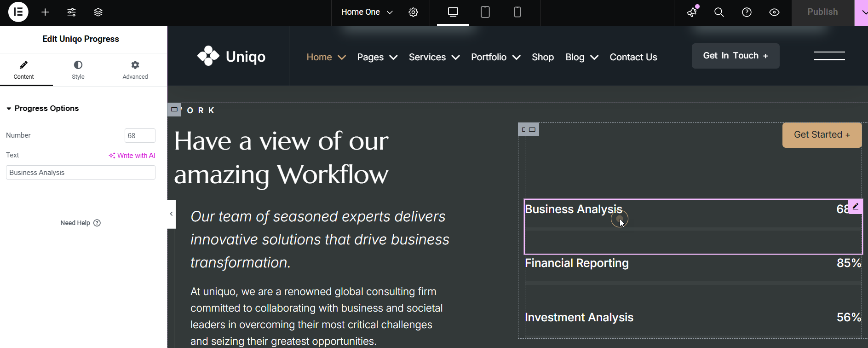Switch to mobile responsive view
The height and width of the screenshot is (348, 868).
[517, 12]
